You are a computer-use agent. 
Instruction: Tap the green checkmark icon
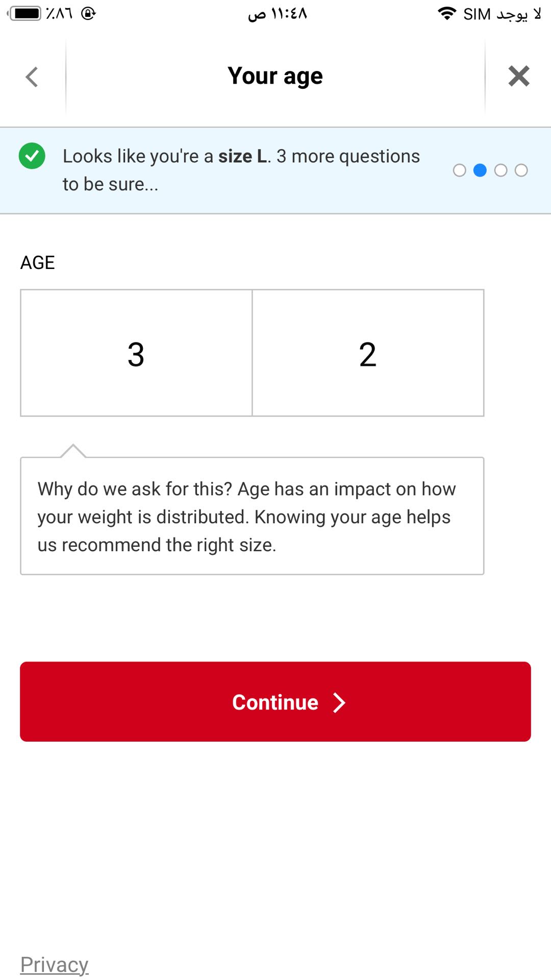(32, 156)
